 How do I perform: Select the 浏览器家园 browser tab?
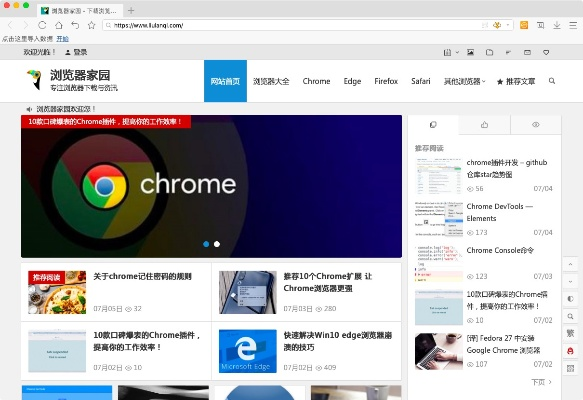80,11
